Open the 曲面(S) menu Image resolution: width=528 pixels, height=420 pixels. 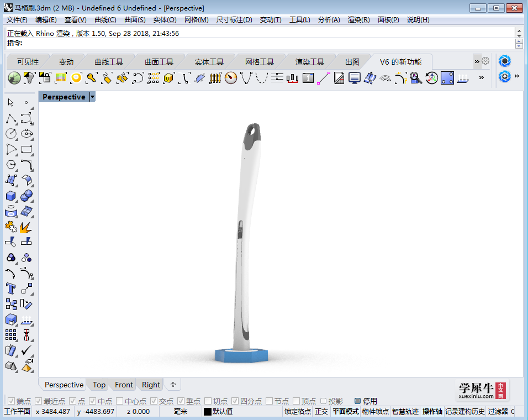click(135, 20)
